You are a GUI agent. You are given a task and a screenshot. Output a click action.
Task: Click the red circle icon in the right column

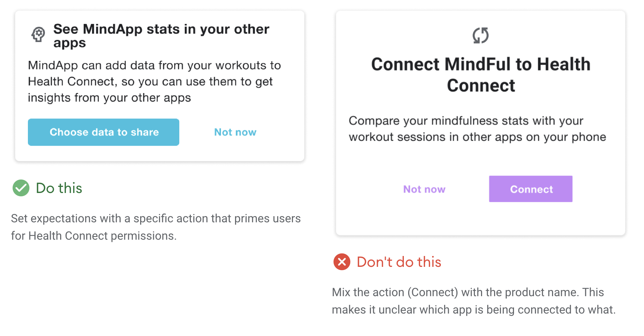tap(341, 262)
